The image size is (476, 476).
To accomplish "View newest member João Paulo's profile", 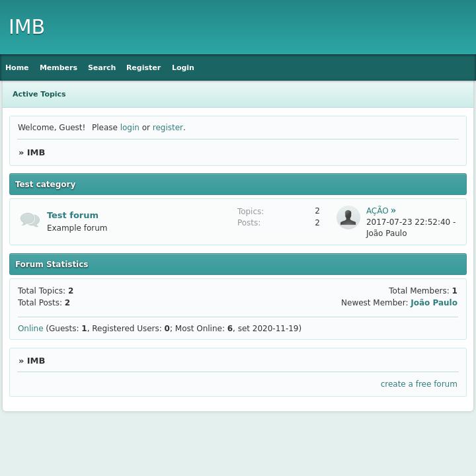I will [x=434, y=303].
